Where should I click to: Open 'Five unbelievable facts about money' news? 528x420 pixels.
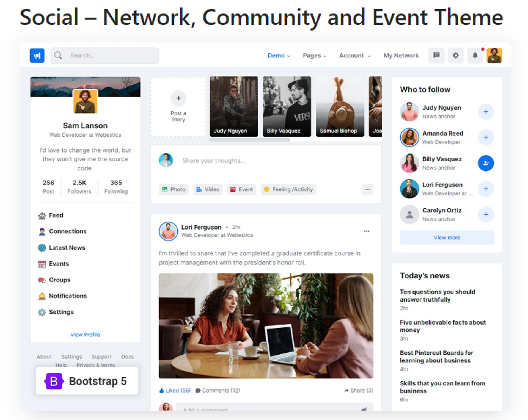point(443,326)
